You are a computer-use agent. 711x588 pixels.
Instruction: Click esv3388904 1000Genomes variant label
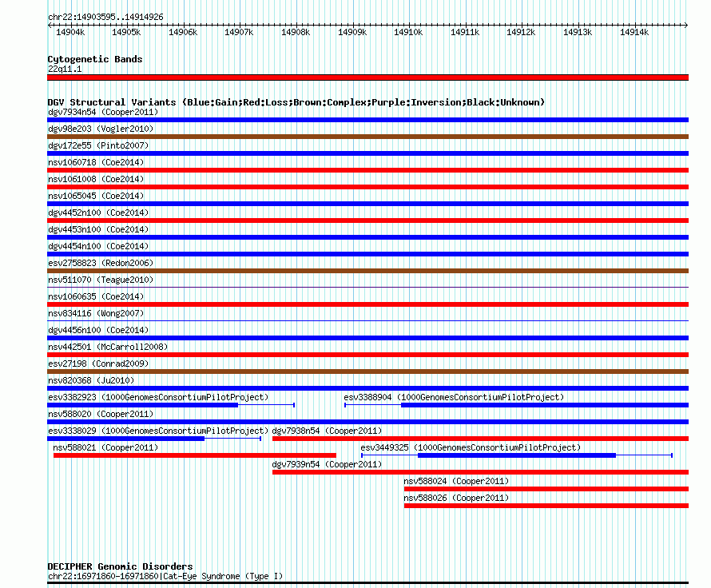pos(454,397)
